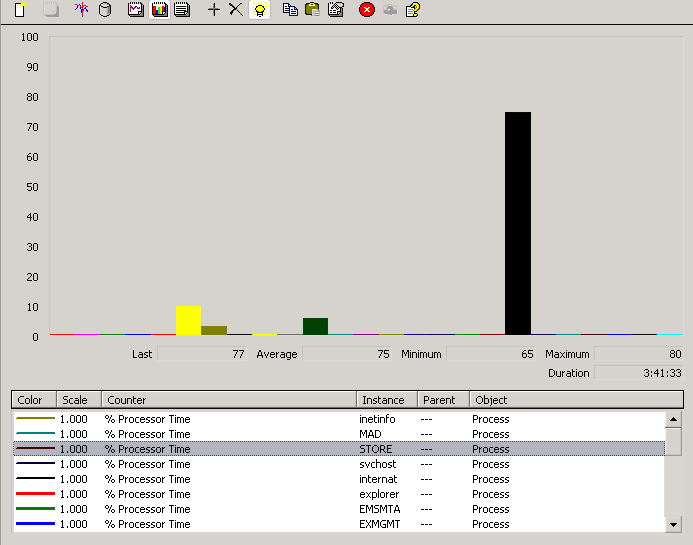693x545 pixels.
Task: Sort list by Counter column header
Action: [x=229, y=400]
